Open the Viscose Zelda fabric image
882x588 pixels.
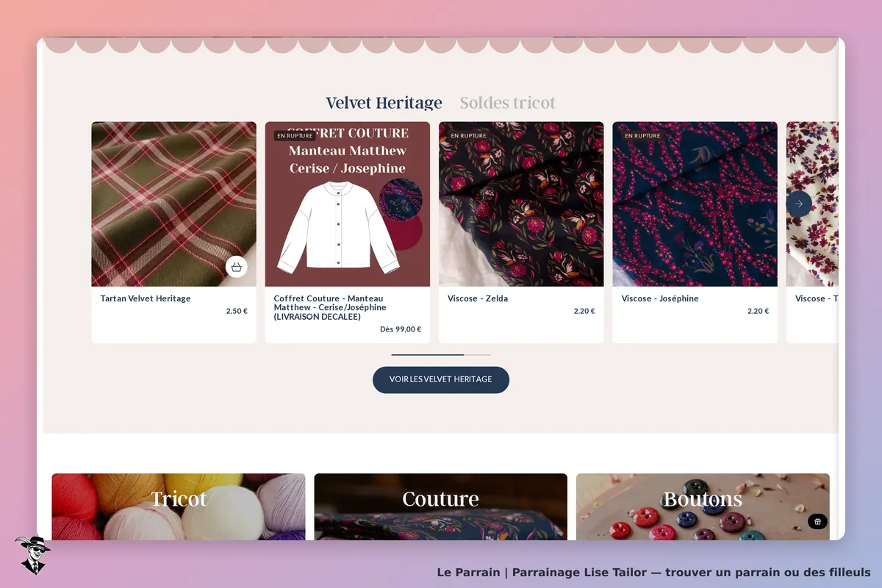[x=521, y=204]
